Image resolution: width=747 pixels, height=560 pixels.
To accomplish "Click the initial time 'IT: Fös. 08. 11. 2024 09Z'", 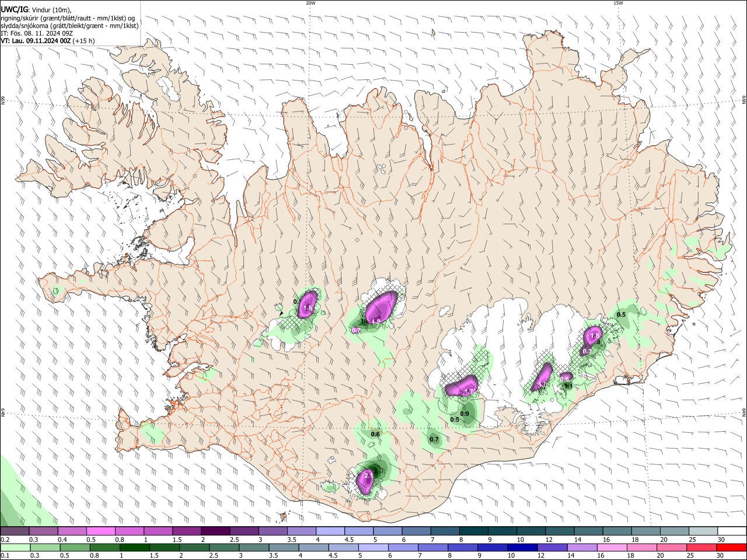I will point(37,33).
